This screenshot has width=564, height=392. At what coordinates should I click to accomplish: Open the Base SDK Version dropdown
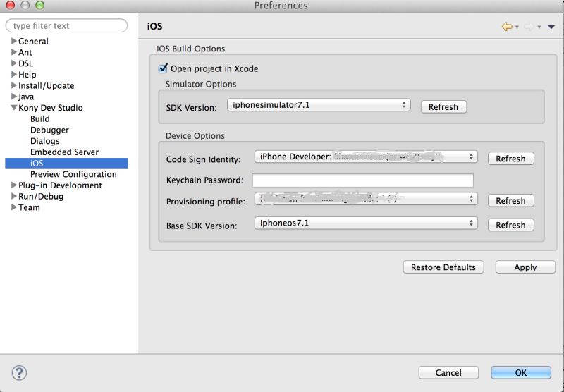pos(366,223)
